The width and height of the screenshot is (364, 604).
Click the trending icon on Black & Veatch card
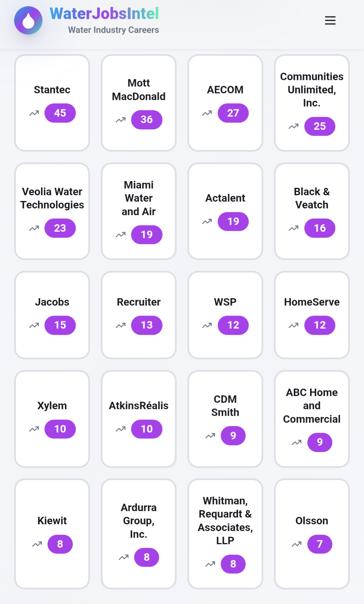[293, 228]
